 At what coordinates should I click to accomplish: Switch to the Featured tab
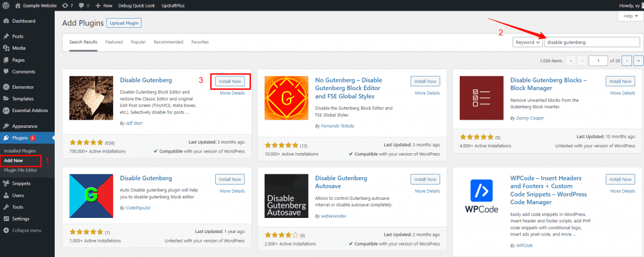[114, 42]
